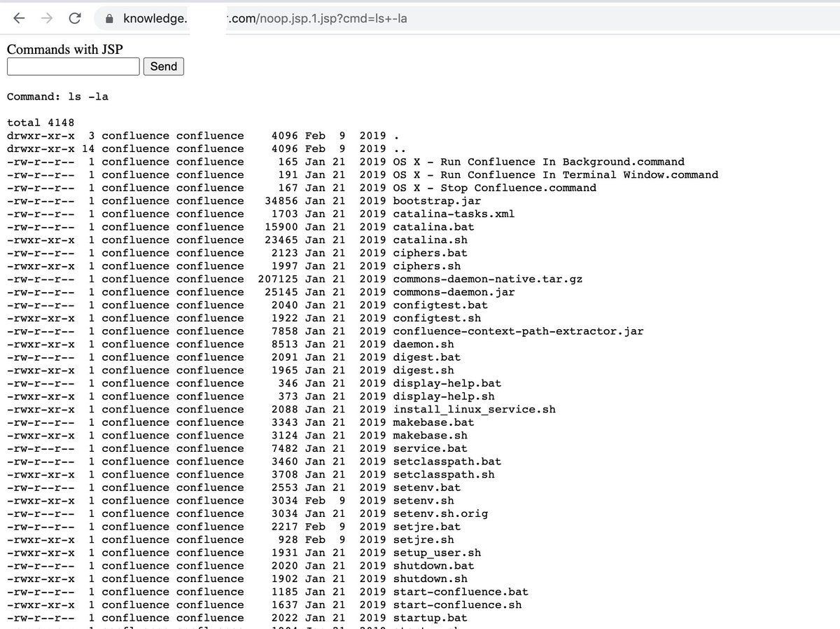Select the 'total 4148' line

click(x=41, y=123)
